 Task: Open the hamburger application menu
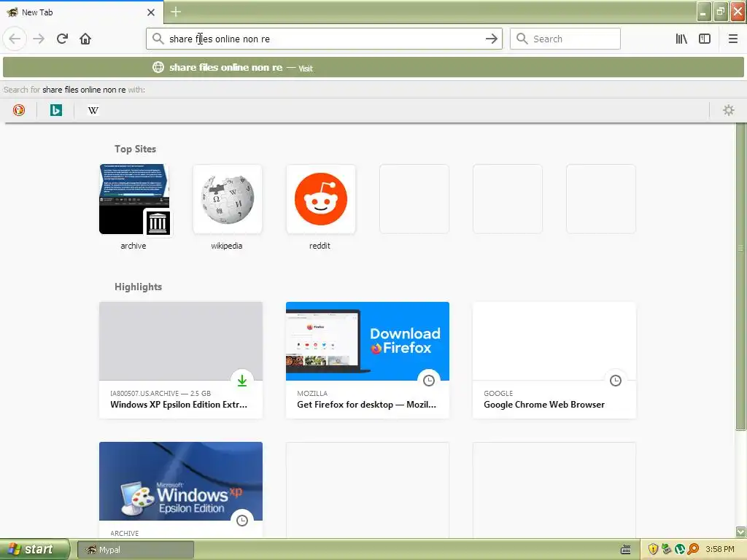pyautogui.click(x=732, y=39)
